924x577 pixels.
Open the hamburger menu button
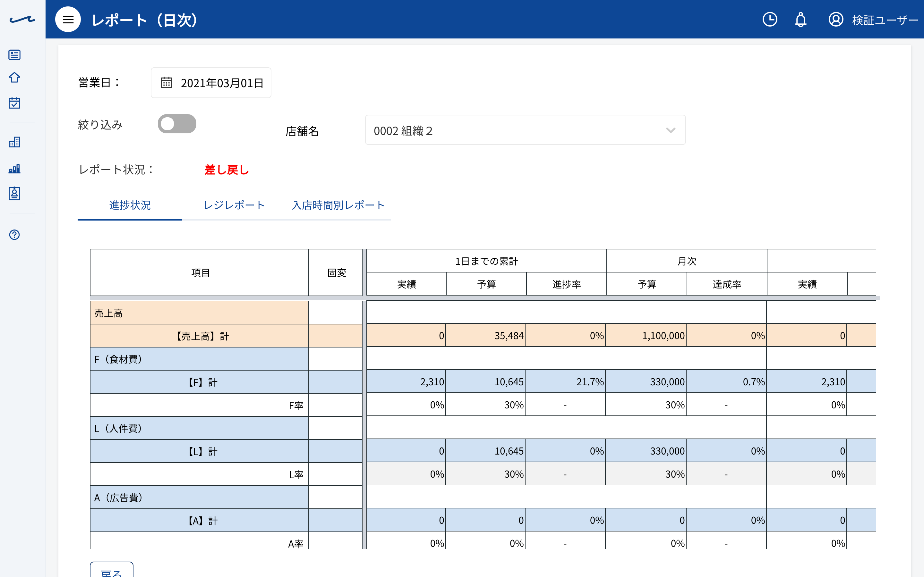68,20
